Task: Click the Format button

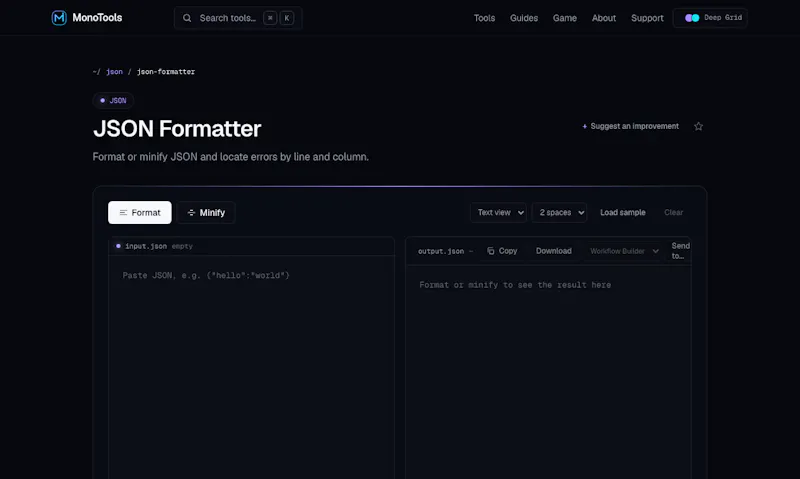Action: (x=140, y=212)
